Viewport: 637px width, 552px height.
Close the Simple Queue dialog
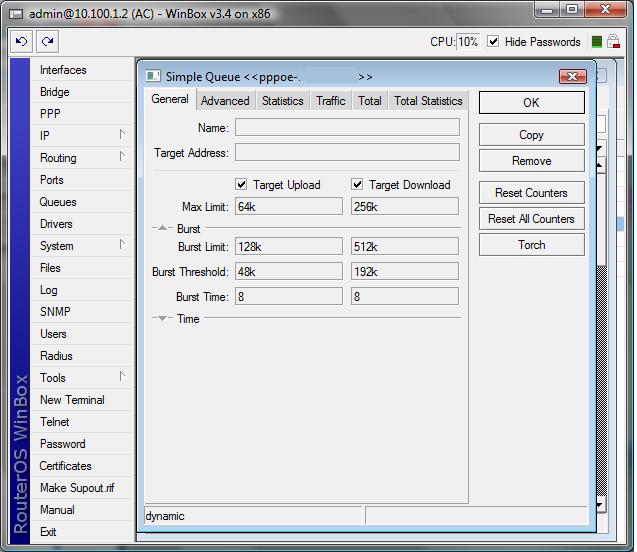click(x=572, y=76)
